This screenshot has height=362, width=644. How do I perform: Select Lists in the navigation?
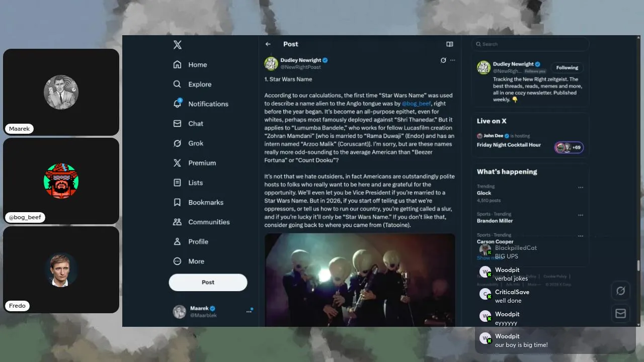[188, 183]
